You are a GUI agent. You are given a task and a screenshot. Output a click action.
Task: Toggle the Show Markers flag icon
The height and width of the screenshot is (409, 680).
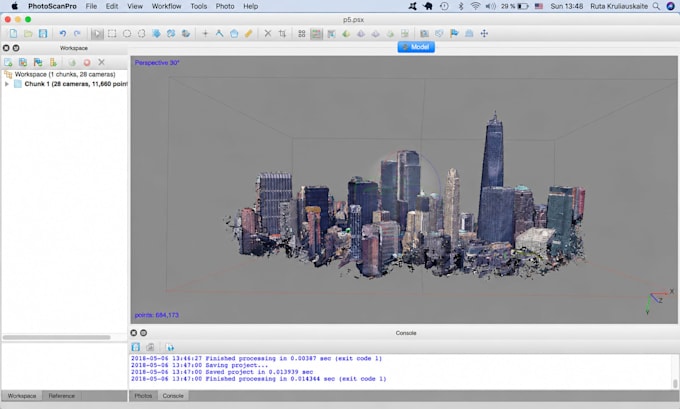454,33
